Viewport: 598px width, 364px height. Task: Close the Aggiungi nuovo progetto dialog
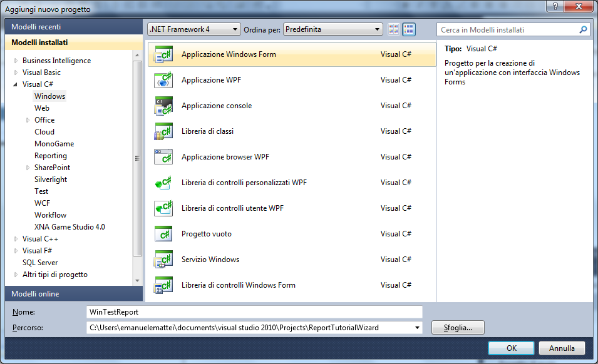579,6
